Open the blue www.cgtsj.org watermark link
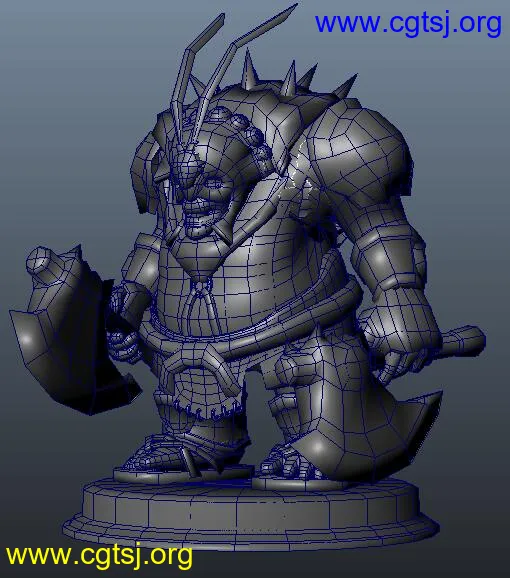This screenshot has width=510, height=578. pos(408,24)
